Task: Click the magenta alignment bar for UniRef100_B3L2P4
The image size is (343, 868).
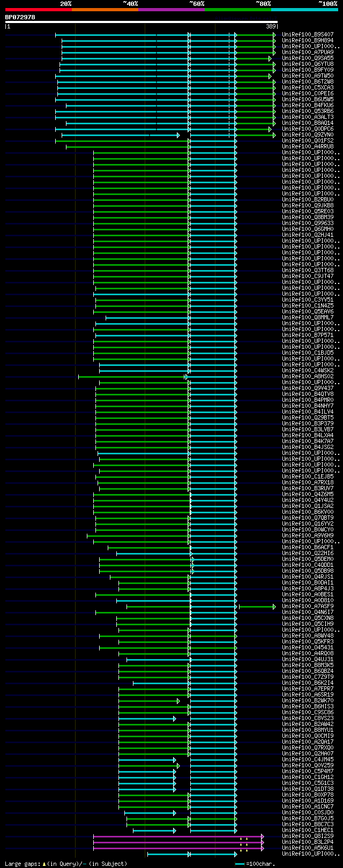Action: (178, 842)
